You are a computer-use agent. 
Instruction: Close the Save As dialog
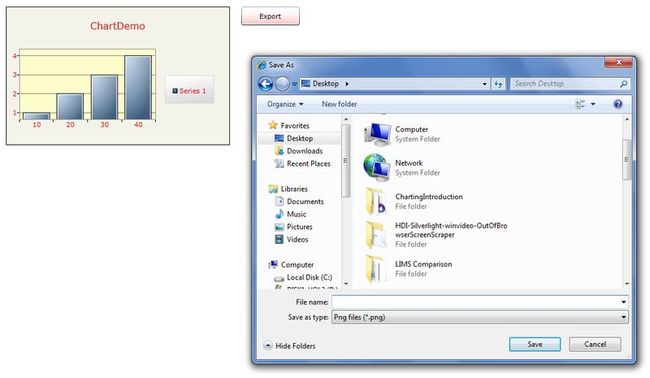(x=618, y=62)
